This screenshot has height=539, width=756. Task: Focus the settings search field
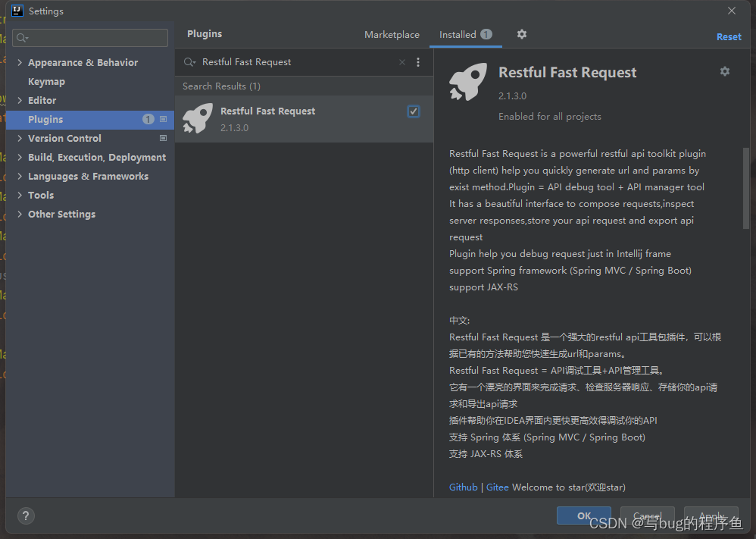[90, 38]
